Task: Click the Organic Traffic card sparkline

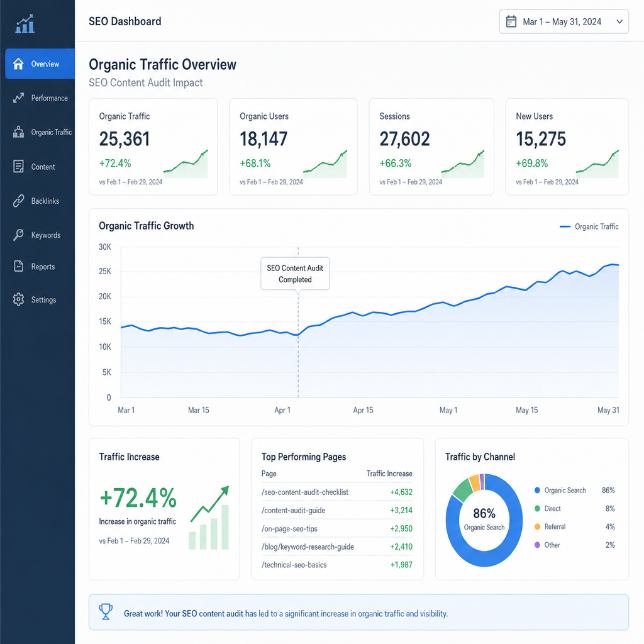Action: coord(186,164)
